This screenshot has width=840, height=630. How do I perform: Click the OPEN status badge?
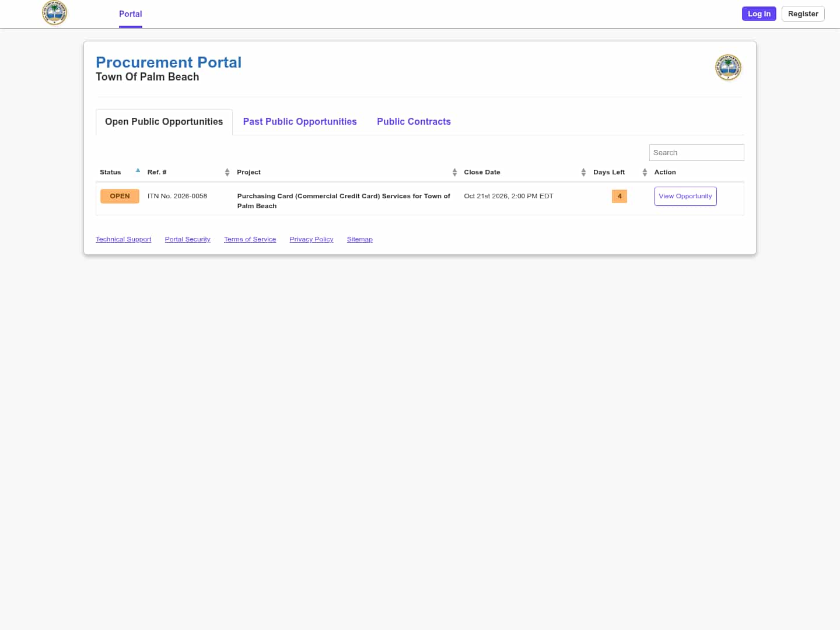[x=120, y=196]
